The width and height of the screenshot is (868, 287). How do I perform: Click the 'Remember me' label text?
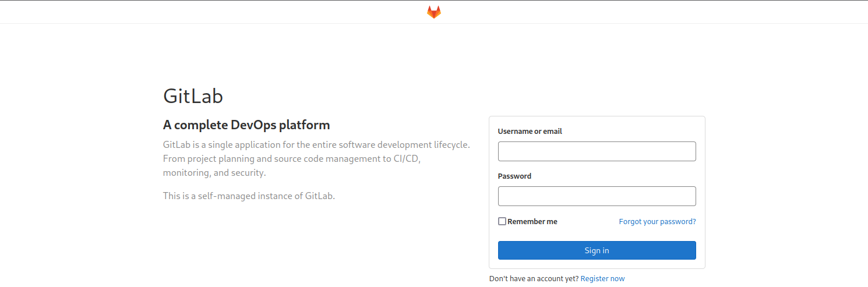click(x=532, y=221)
